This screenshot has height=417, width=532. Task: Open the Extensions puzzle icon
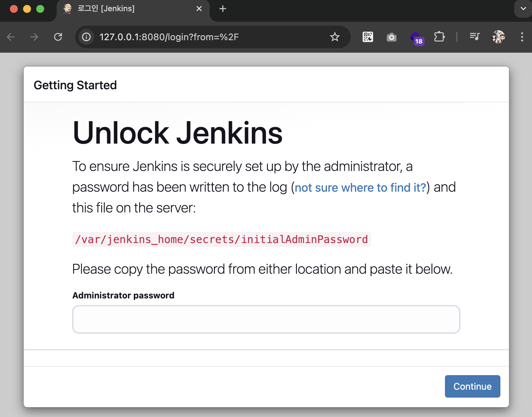click(439, 37)
